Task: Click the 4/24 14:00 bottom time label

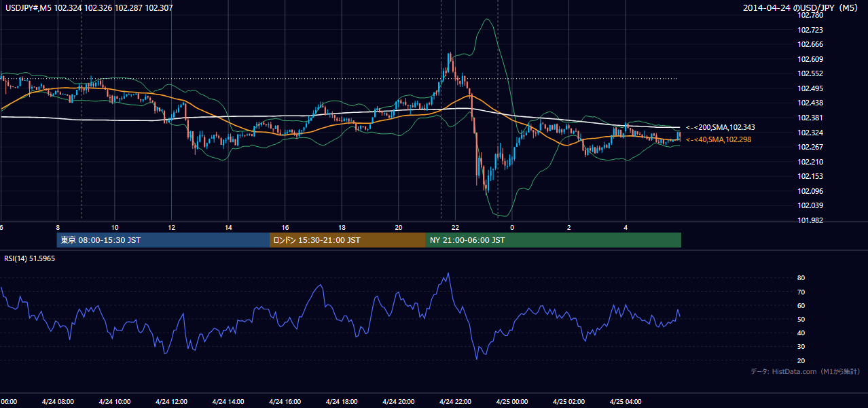Action: (228, 401)
